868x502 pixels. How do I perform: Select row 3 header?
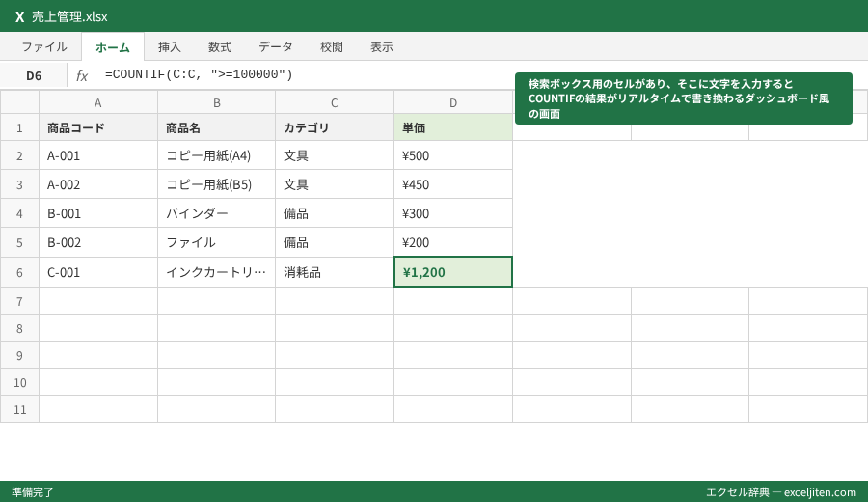(x=19, y=184)
